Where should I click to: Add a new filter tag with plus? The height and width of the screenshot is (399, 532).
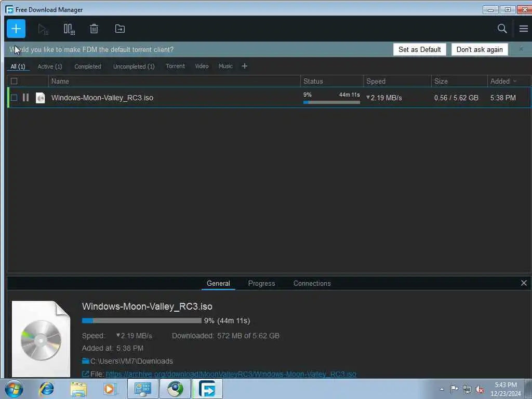coord(244,66)
